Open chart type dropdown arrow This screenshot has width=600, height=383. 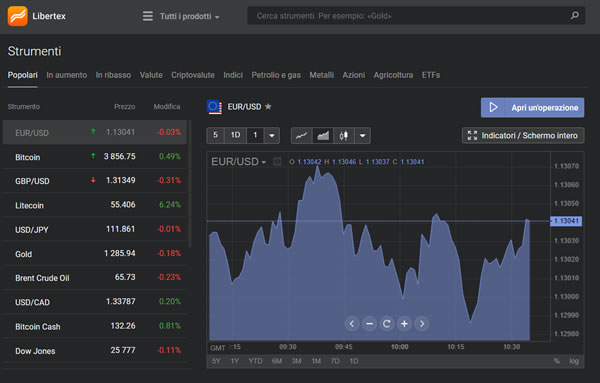(362, 135)
